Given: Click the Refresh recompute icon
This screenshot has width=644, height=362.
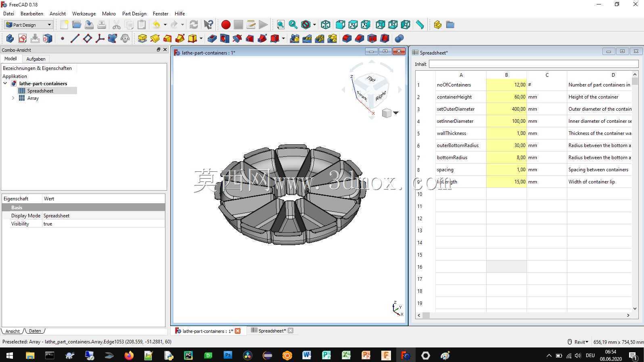Looking at the screenshot, I should 194,25.
